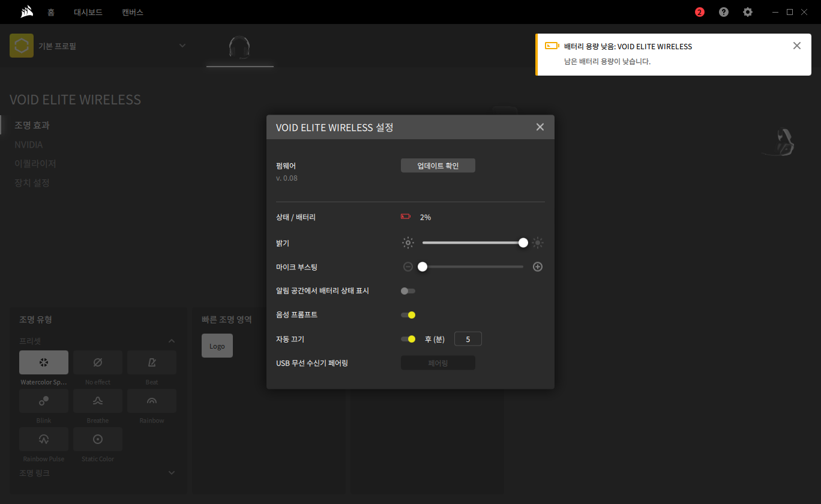Minimize the iCUE window
The image size is (821, 504).
[776, 12]
